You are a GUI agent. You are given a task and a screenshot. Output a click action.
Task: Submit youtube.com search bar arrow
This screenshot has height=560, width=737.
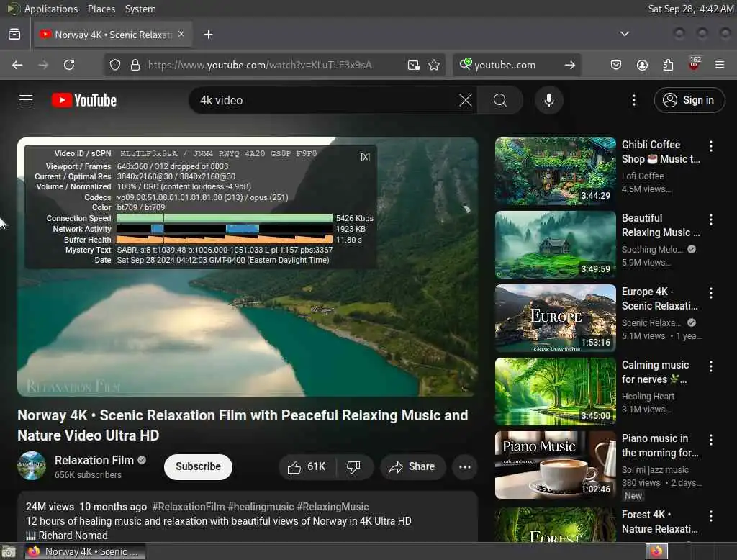click(570, 65)
